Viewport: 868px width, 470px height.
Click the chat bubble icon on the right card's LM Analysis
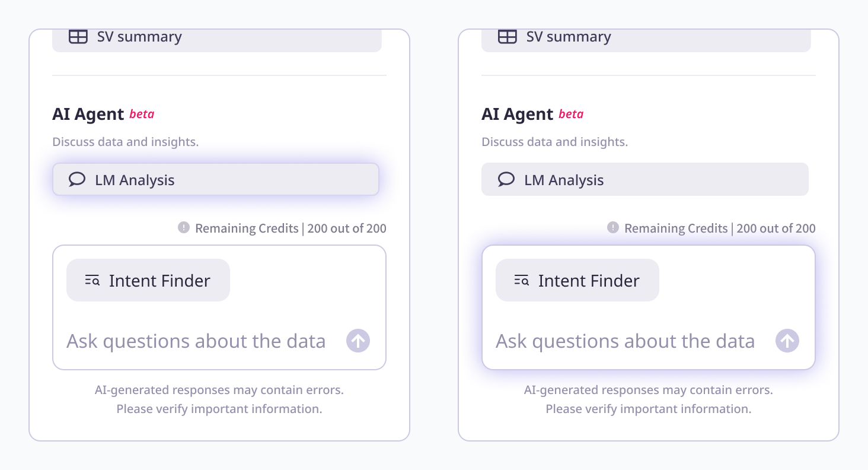pos(506,179)
